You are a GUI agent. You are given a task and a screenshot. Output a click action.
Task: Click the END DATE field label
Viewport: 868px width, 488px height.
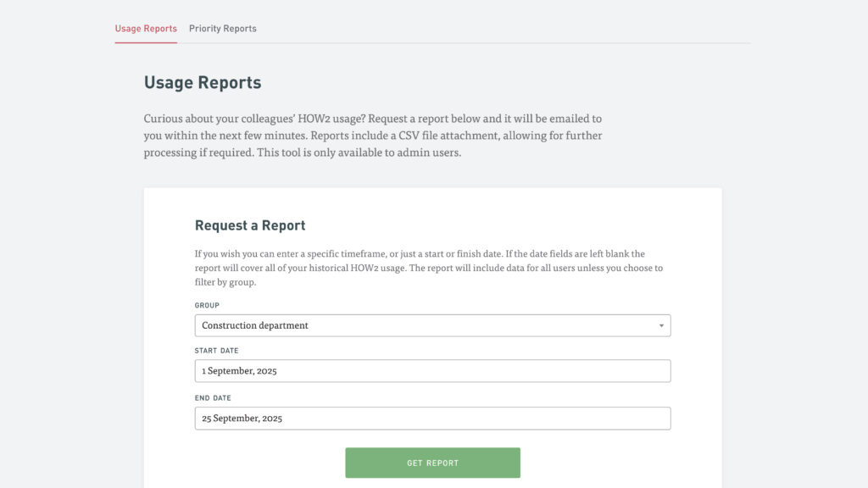coord(213,398)
